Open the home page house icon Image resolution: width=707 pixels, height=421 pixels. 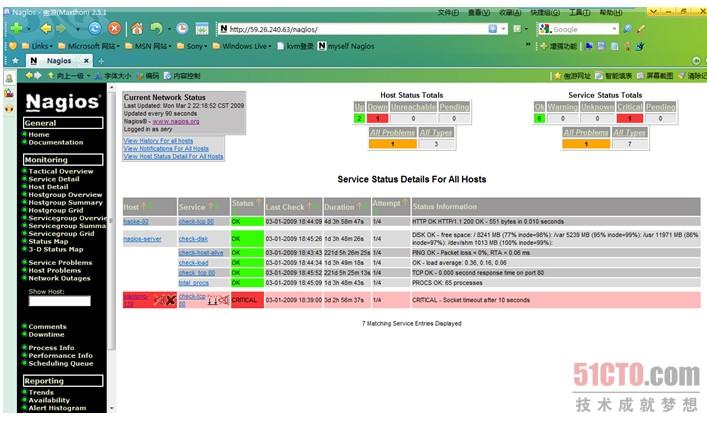pyautogui.click(x=137, y=29)
